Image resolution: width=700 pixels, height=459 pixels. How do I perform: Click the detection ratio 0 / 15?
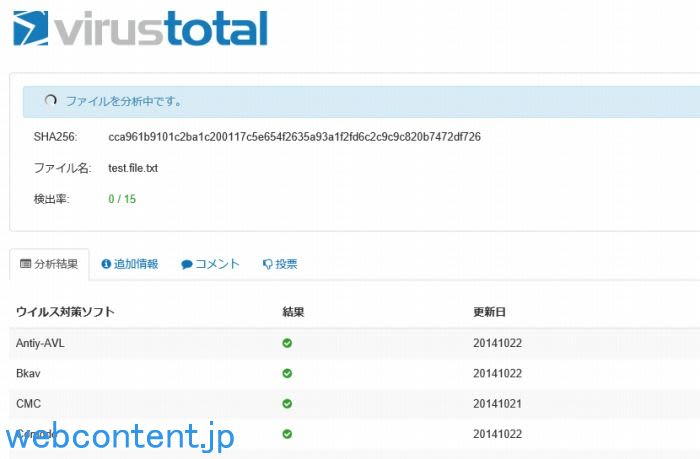pos(122,199)
